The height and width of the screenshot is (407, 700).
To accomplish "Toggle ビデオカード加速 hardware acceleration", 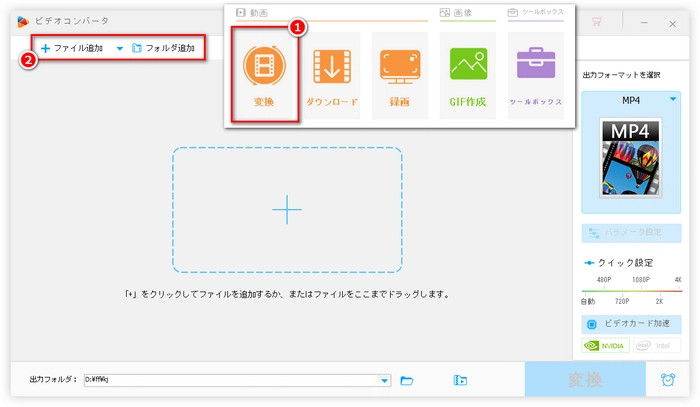I will 631,324.
